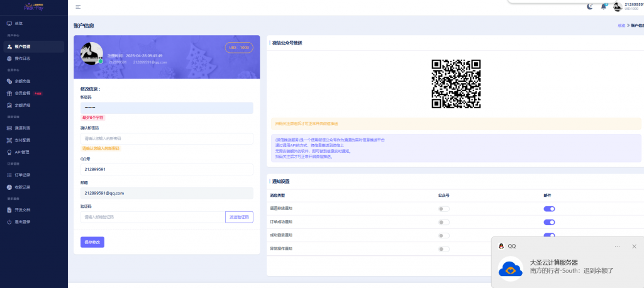Image resolution: width=644 pixels, height=288 pixels.
Task: Disable 通道掉线通知 email switch
Action: 549,209
